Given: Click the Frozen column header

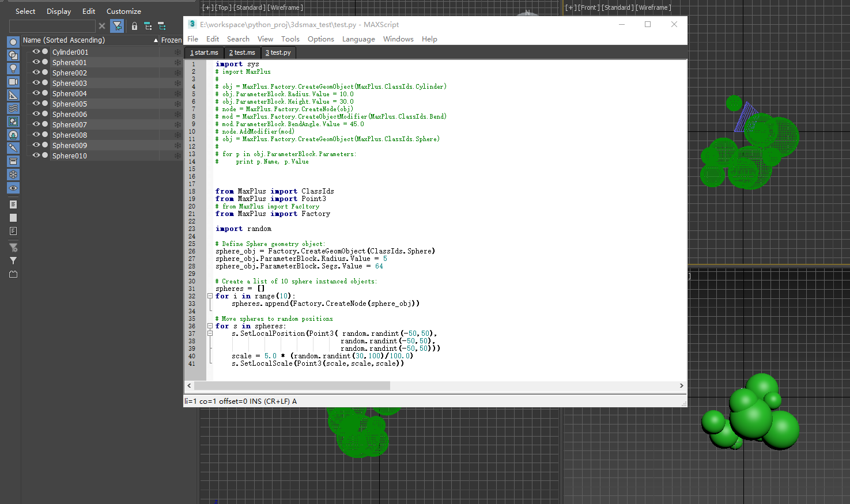Looking at the screenshot, I should click(171, 40).
